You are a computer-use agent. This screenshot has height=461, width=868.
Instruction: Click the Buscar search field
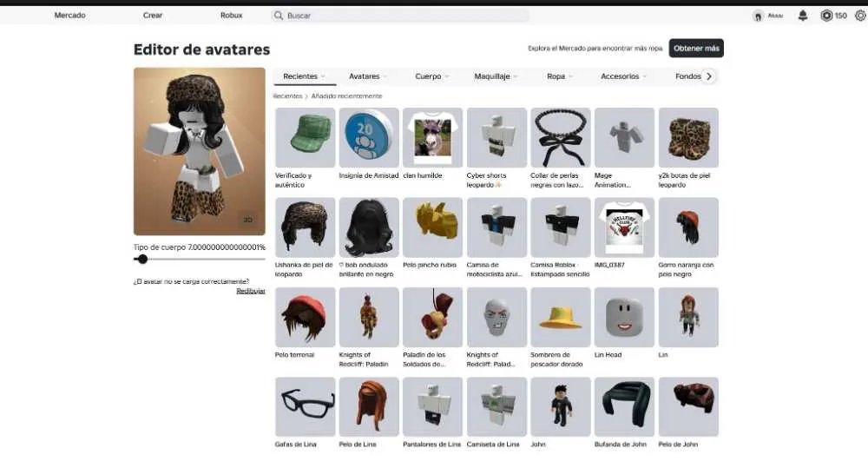click(x=399, y=16)
